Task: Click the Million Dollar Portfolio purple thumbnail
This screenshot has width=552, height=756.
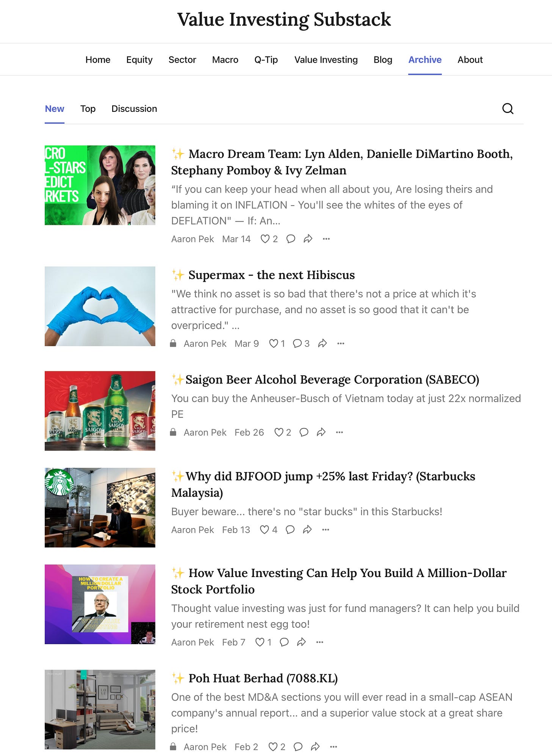Action: pos(100,604)
